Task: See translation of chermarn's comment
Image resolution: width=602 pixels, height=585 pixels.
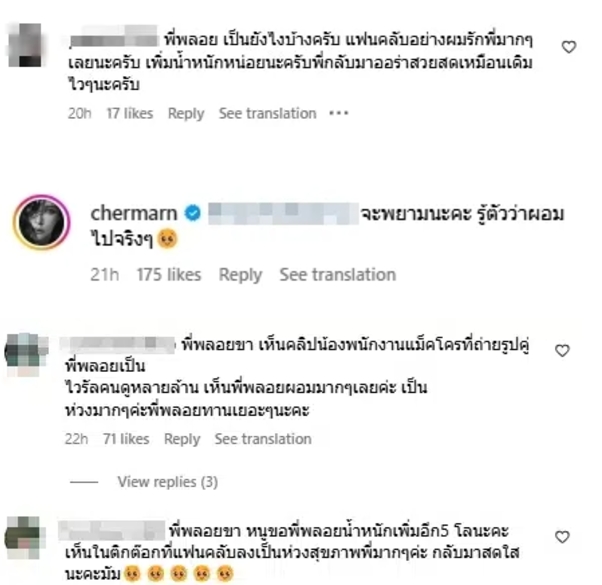Action: (337, 275)
